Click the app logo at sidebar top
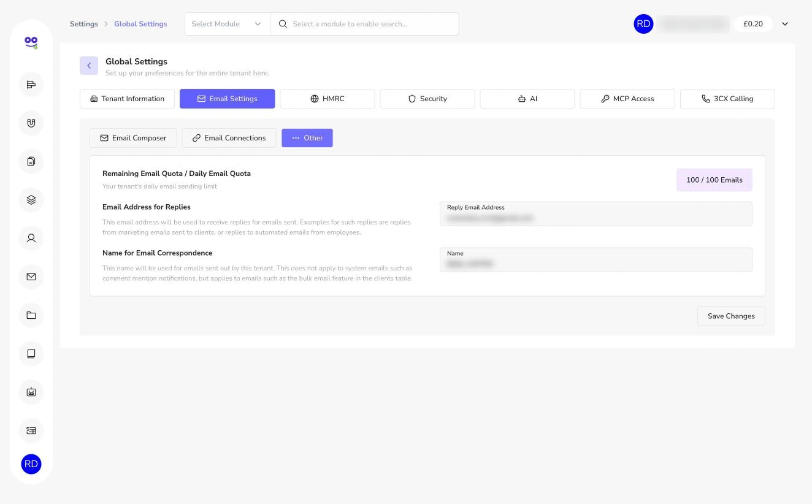 pyautogui.click(x=31, y=42)
